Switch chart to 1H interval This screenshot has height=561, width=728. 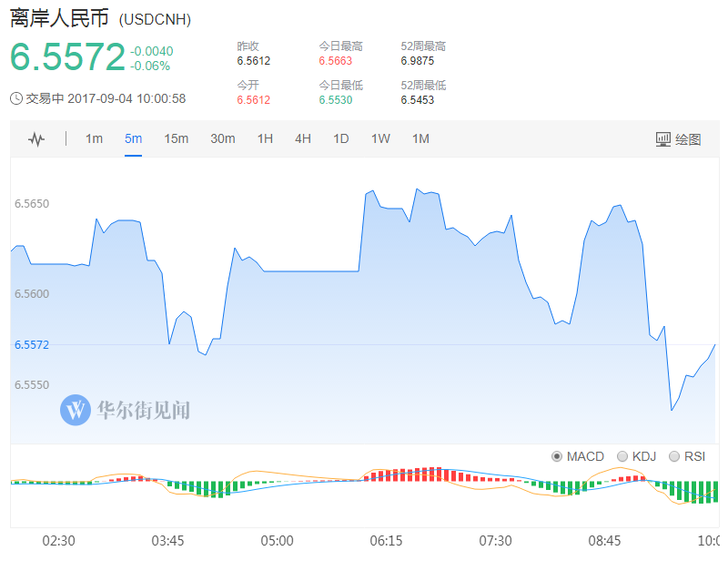265,139
